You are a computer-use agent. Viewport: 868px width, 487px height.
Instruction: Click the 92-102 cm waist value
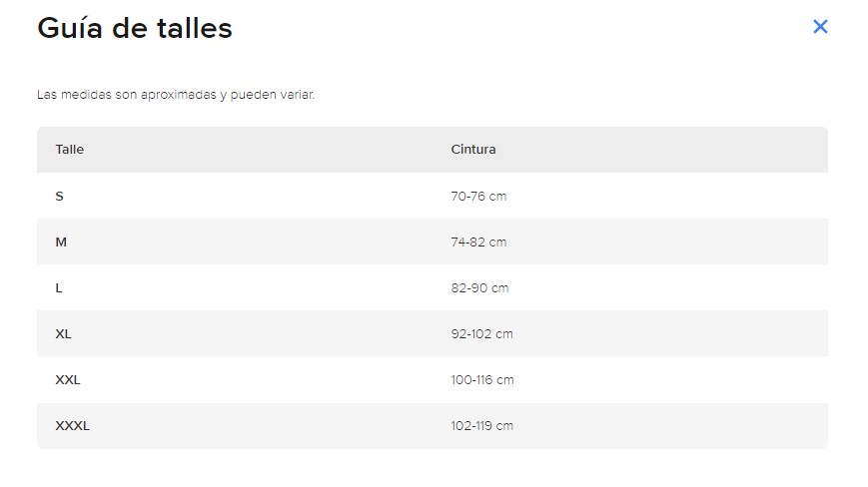(481, 334)
